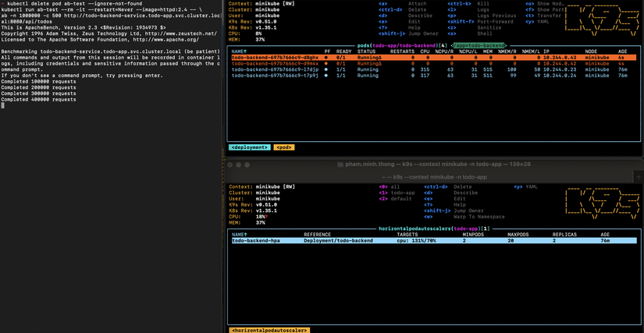This screenshot has height=333, width=644.
Task: Click the PF dot of pod todo-backend-697b7666c9-d8ghx
Action: 326,58
